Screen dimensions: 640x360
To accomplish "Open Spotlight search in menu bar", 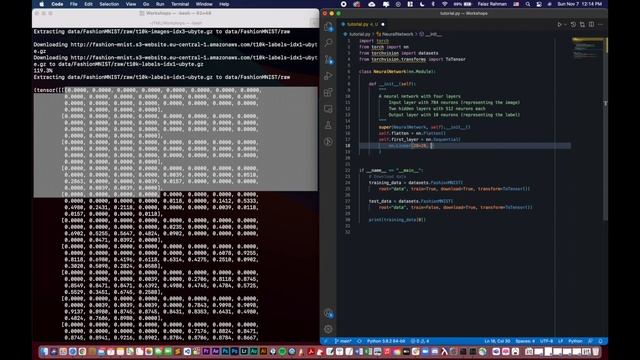I will pos(528,4).
